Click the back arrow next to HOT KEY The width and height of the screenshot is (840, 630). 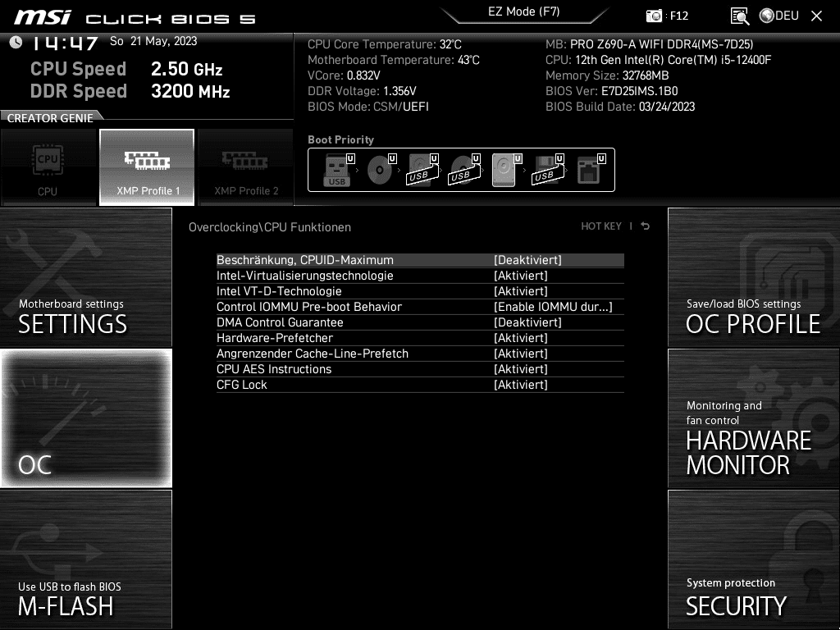tap(646, 226)
